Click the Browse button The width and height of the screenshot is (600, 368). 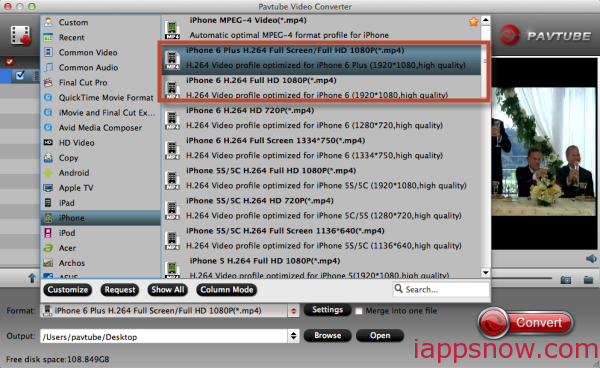click(x=328, y=335)
